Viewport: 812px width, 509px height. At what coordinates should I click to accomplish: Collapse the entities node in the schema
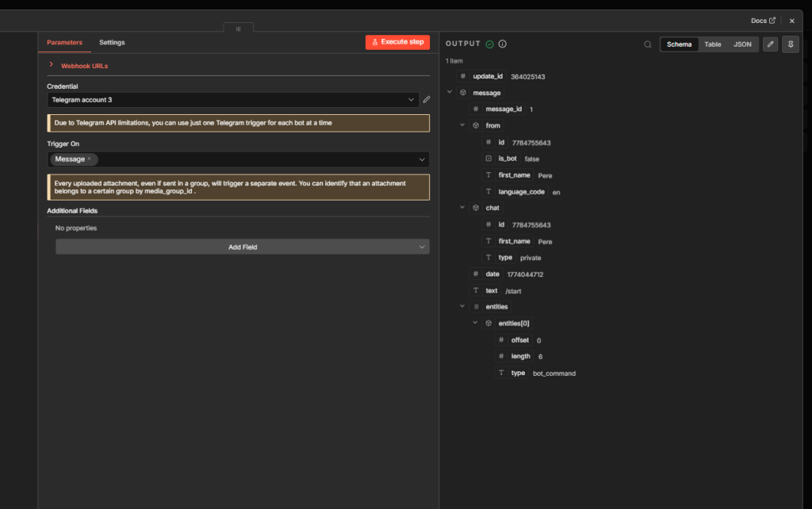(462, 306)
